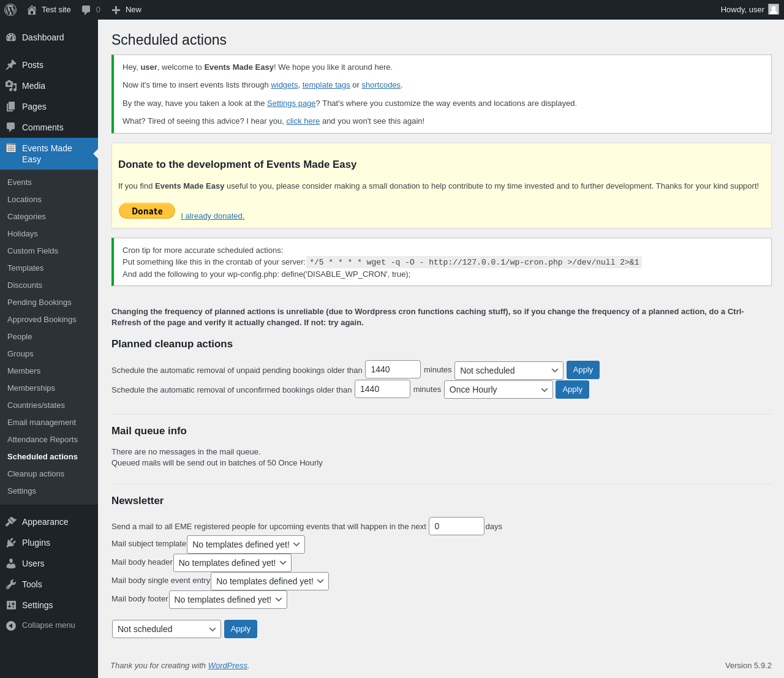This screenshot has height=678, width=784.
Task: Open Settings item under Events Made Easy
Action: click(x=21, y=491)
